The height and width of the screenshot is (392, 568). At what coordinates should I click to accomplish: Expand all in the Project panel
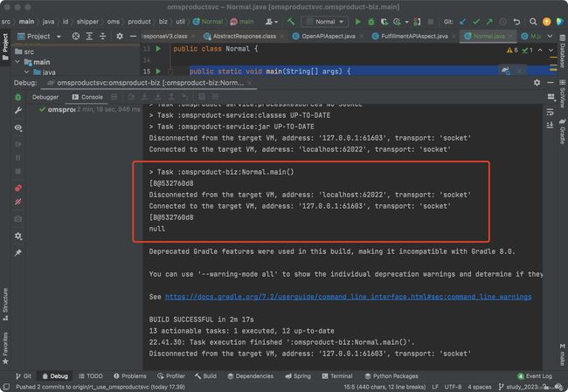click(89, 36)
